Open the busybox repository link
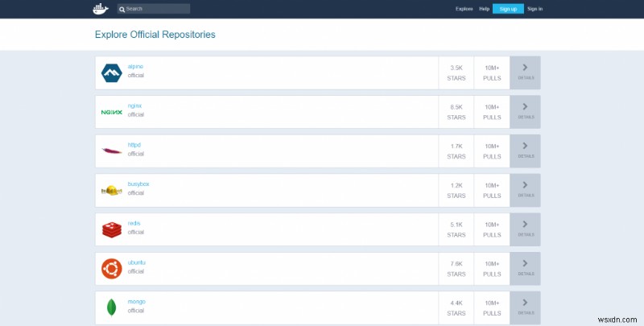The image size is (644, 326). pos(138,184)
